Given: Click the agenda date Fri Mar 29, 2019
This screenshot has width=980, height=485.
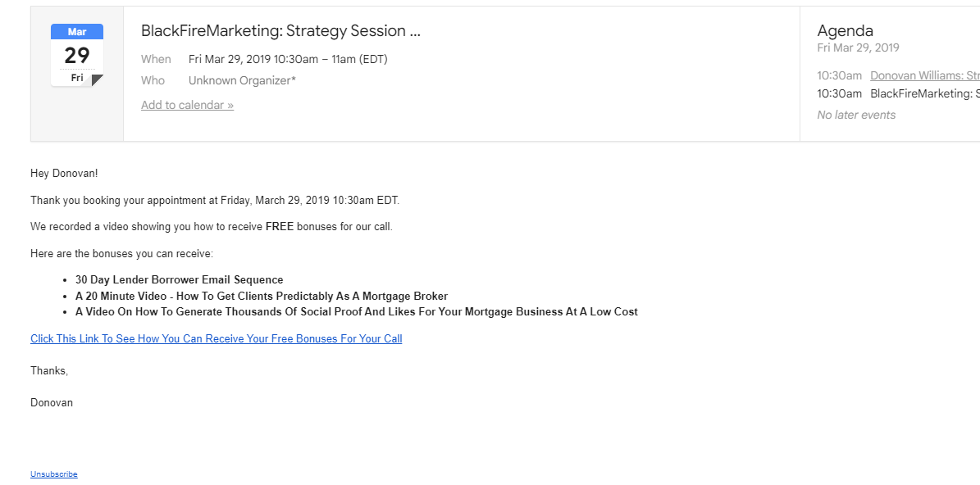Looking at the screenshot, I should tap(858, 48).
